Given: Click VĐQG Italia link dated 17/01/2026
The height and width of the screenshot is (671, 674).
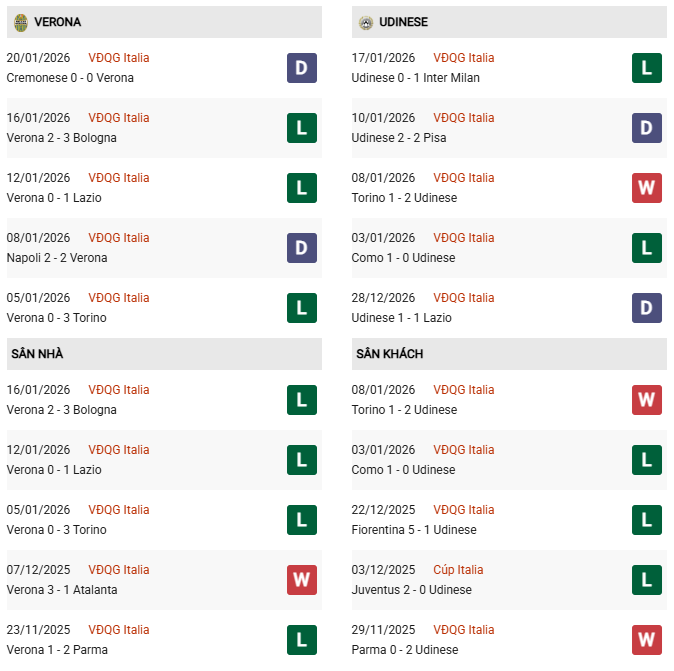Looking at the screenshot, I should [464, 58].
